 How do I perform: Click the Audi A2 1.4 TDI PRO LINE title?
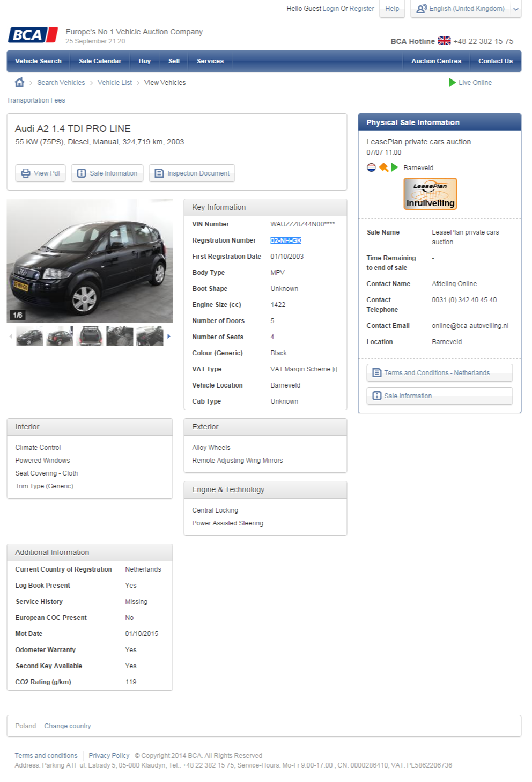point(73,129)
